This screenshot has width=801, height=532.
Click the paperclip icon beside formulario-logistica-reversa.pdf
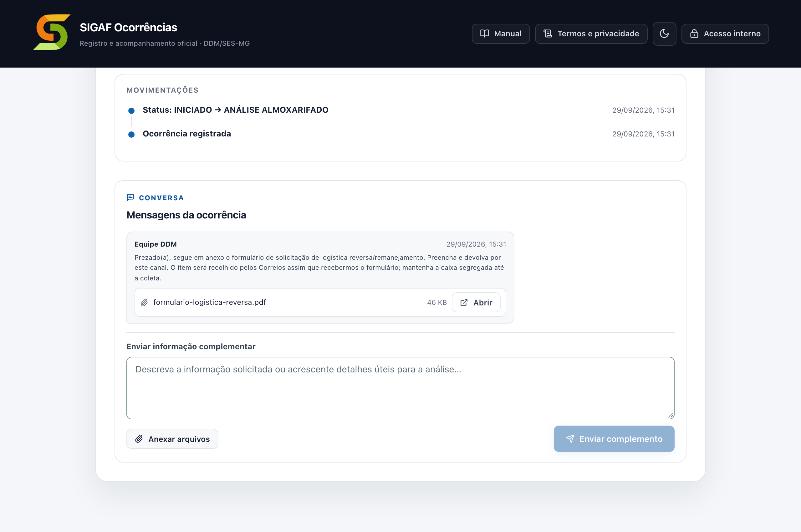pyautogui.click(x=144, y=302)
